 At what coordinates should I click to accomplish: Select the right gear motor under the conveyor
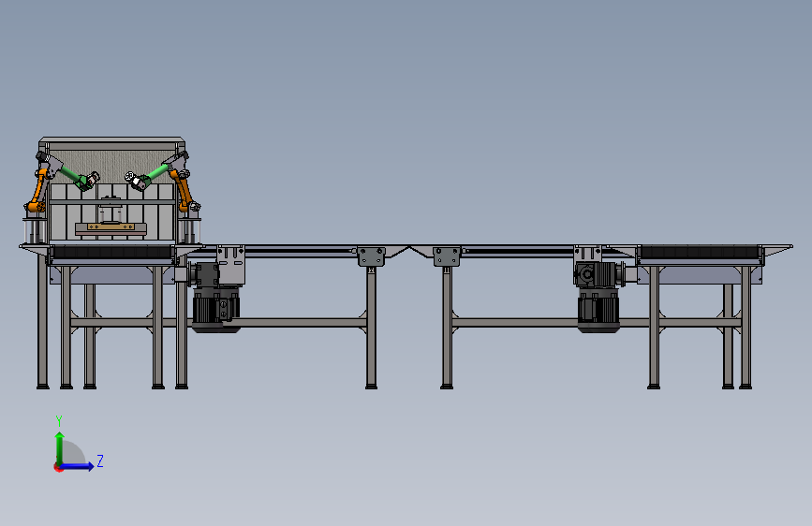tap(598, 297)
